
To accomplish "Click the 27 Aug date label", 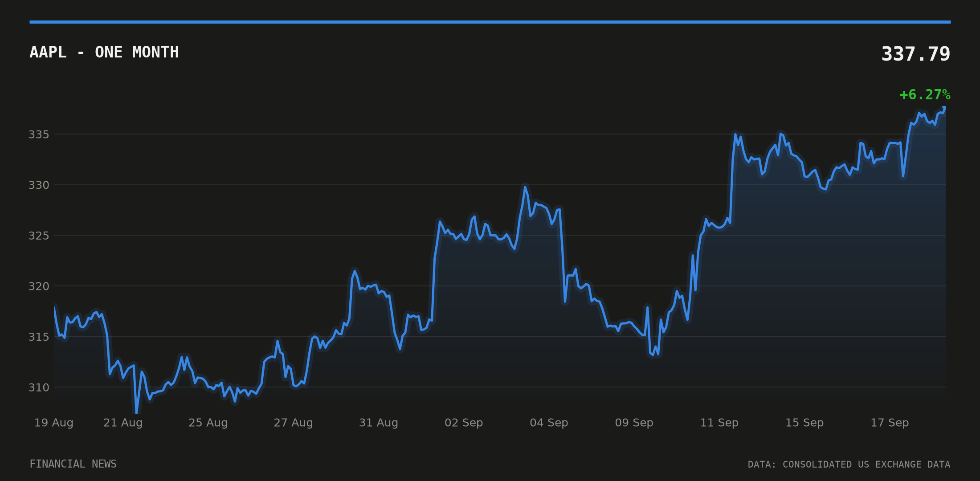I will [x=293, y=423].
